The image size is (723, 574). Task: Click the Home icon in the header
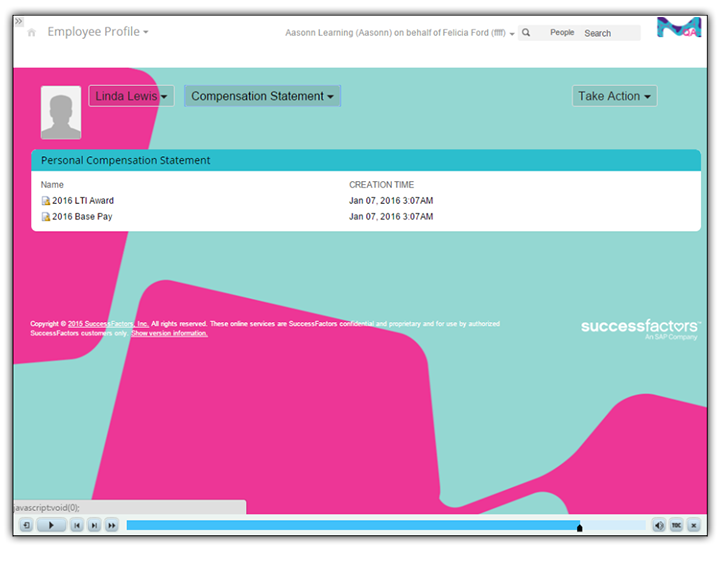[31, 33]
